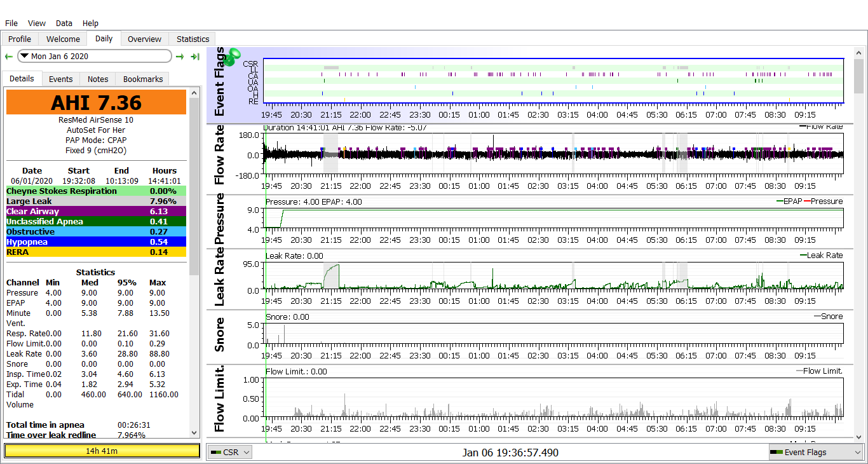
Task: Click the Snore legend entry
Action: (x=829, y=317)
